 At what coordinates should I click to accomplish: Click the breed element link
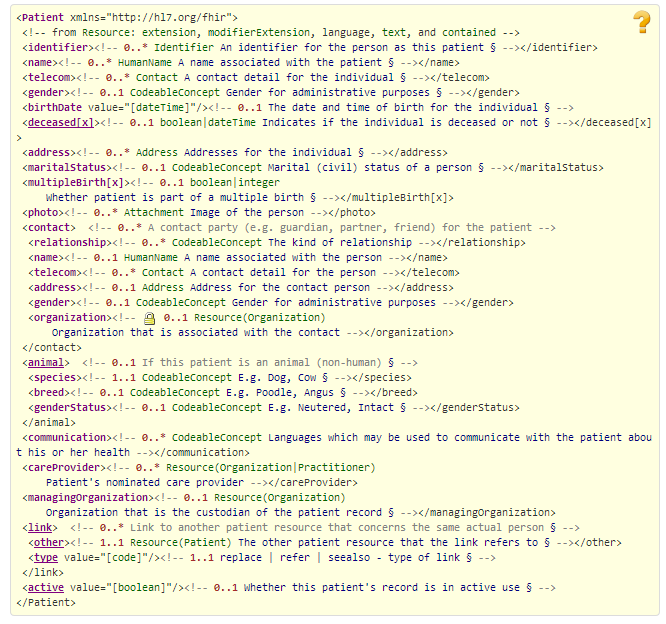[x=53, y=392]
